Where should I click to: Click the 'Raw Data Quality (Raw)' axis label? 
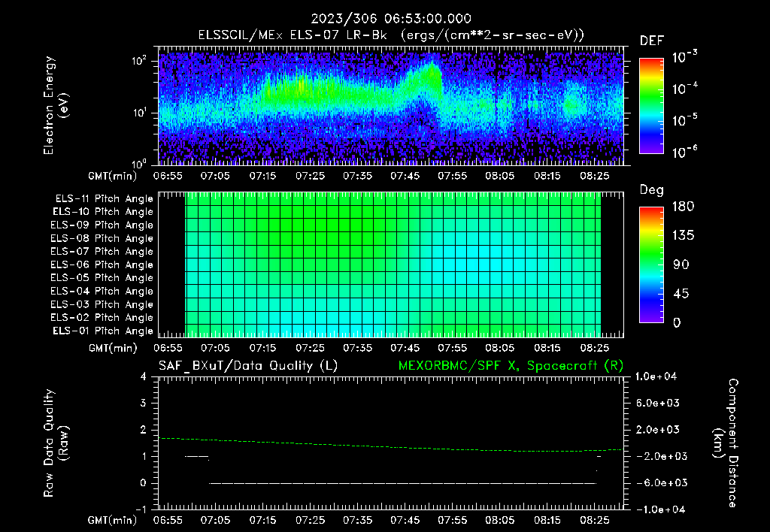coord(56,443)
